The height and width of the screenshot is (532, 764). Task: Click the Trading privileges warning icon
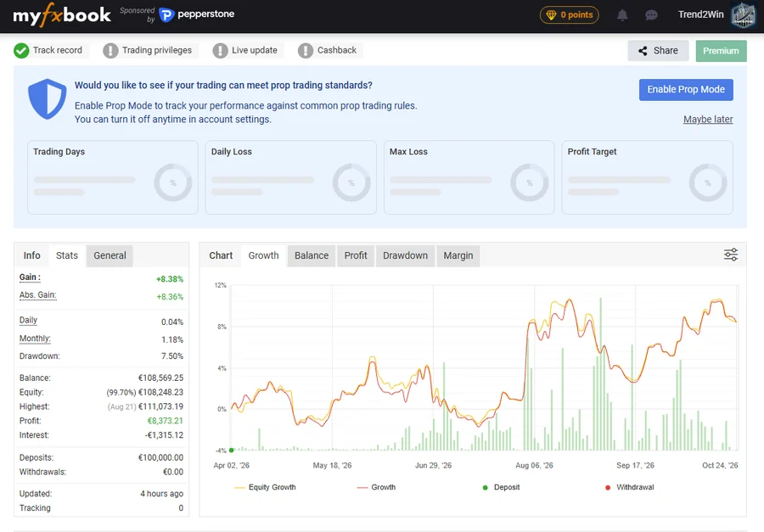tap(110, 51)
